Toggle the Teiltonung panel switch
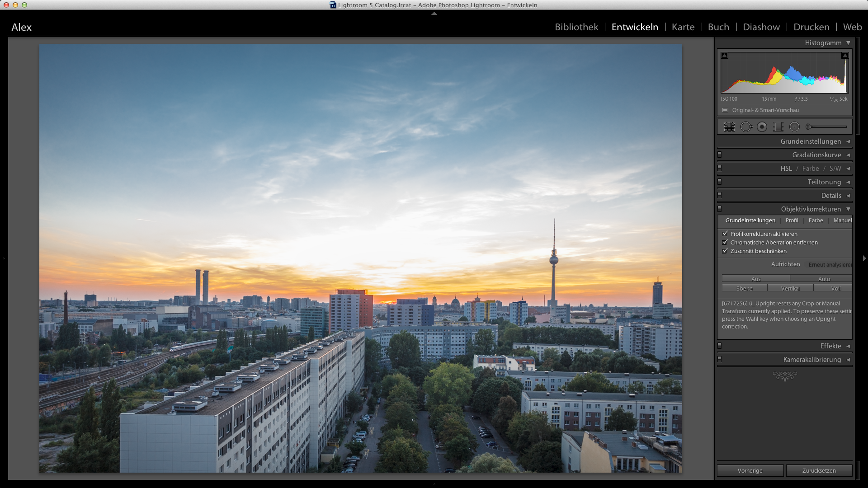Viewport: 868px width, 488px height. (720, 182)
